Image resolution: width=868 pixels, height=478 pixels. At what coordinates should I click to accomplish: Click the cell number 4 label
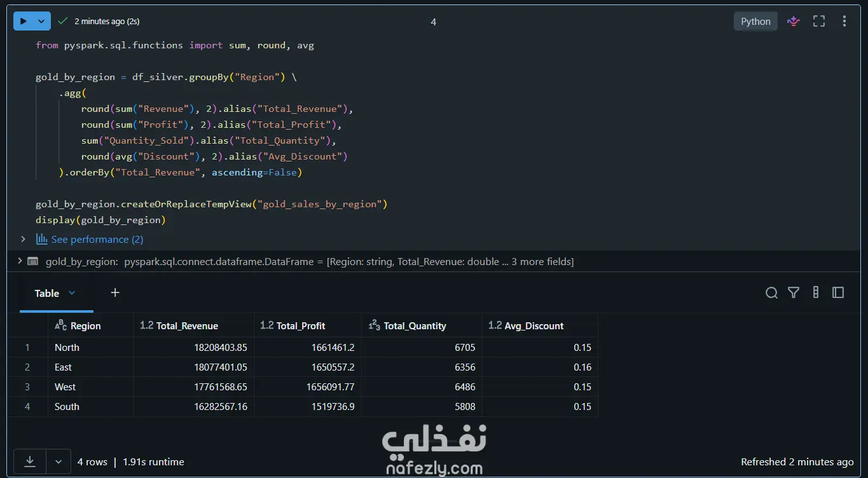[434, 22]
